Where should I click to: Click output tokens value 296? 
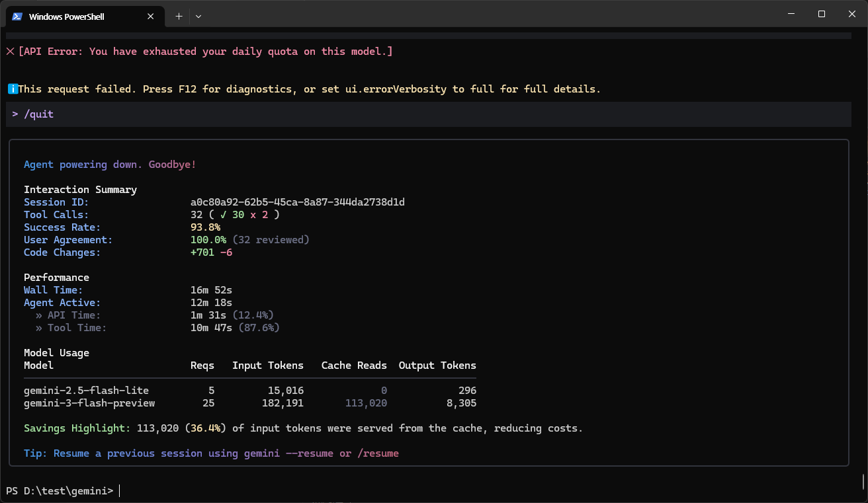(467, 390)
